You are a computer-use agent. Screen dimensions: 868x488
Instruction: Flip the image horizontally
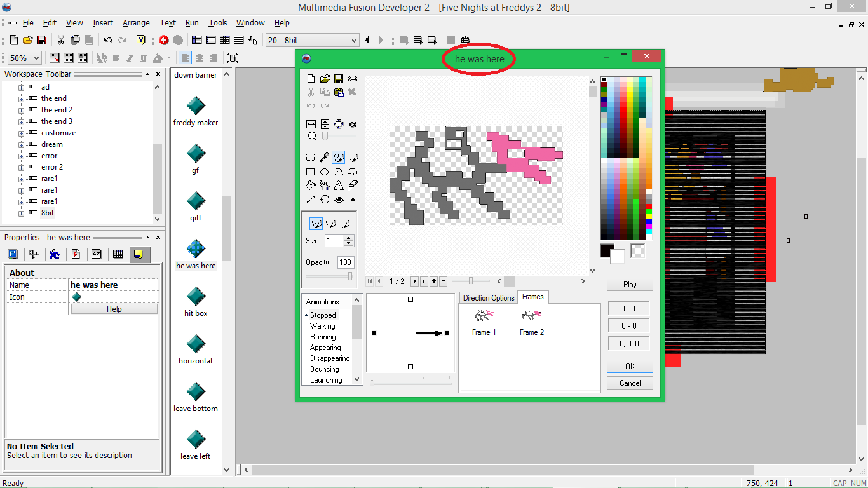click(x=311, y=124)
